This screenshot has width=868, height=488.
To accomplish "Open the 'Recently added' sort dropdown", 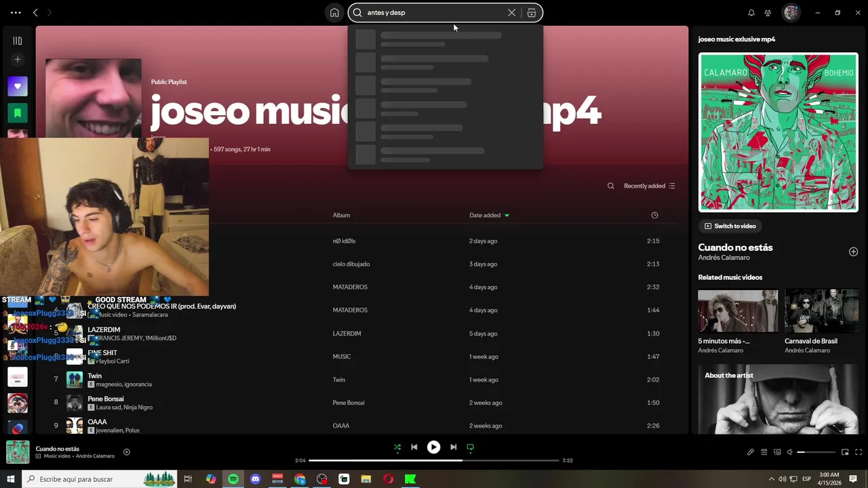I will pos(650,186).
